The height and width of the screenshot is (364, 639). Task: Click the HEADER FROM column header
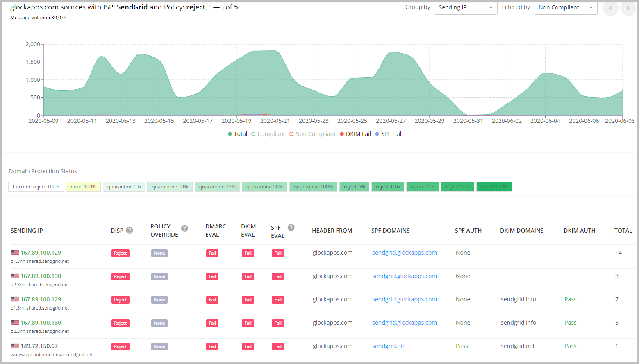pos(332,231)
